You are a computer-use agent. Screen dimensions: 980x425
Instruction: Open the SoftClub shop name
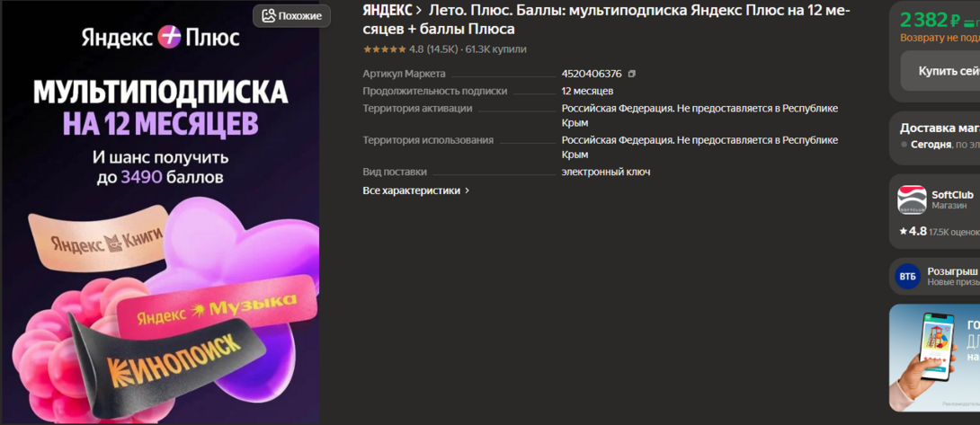(x=952, y=195)
